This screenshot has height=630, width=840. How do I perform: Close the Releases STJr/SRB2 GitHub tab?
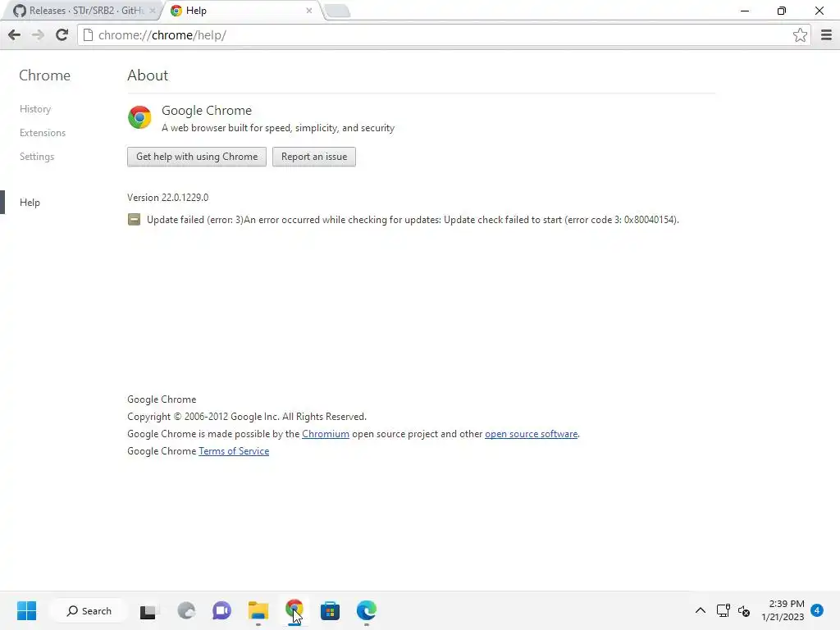point(153,11)
